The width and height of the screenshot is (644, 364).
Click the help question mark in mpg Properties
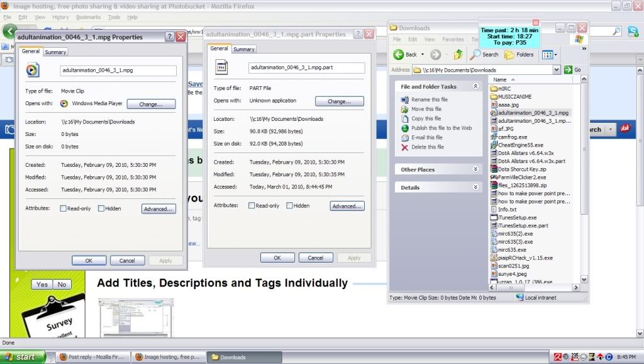[169, 37]
